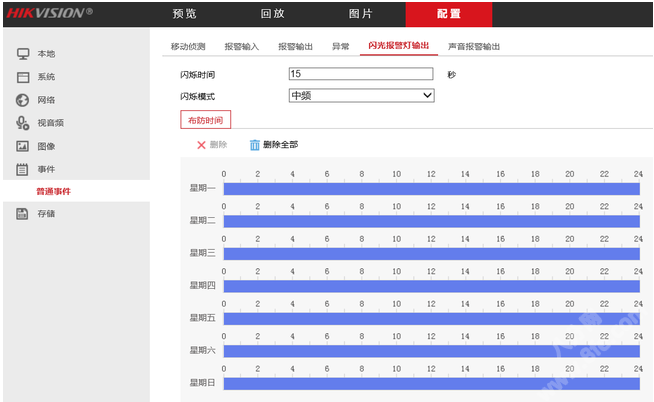Click the 闪烁时间 input field
654x402 pixels.
click(360, 74)
